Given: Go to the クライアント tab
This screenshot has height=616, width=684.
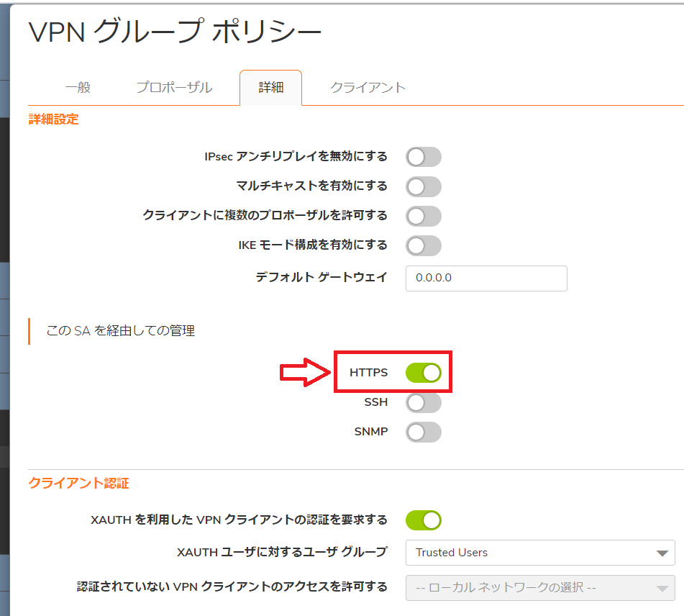Looking at the screenshot, I should 368,87.
